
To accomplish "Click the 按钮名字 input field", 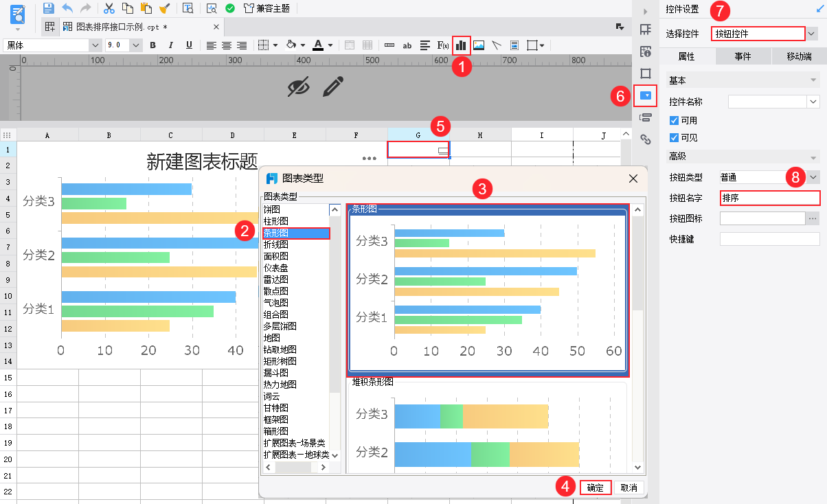I will (770, 198).
